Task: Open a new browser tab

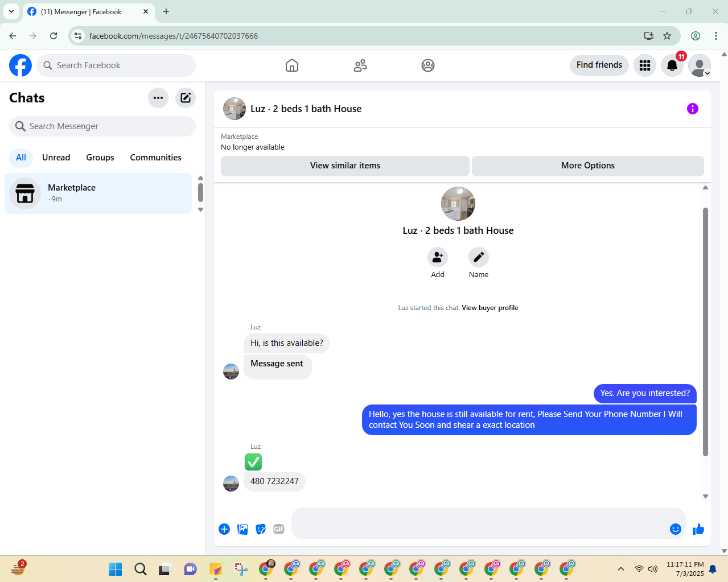Action: point(166,11)
